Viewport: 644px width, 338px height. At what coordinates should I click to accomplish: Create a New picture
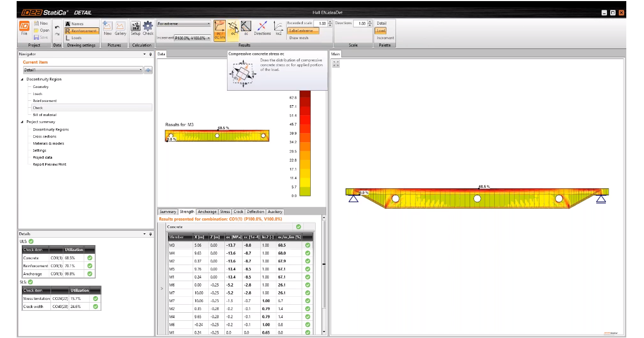tap(108, 28)
